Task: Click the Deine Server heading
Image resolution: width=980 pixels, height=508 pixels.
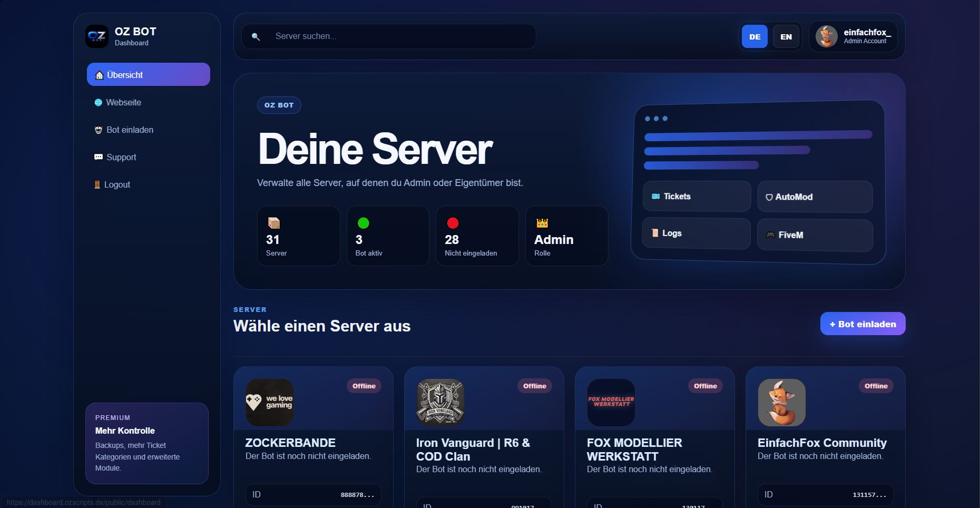Action: 375,149
